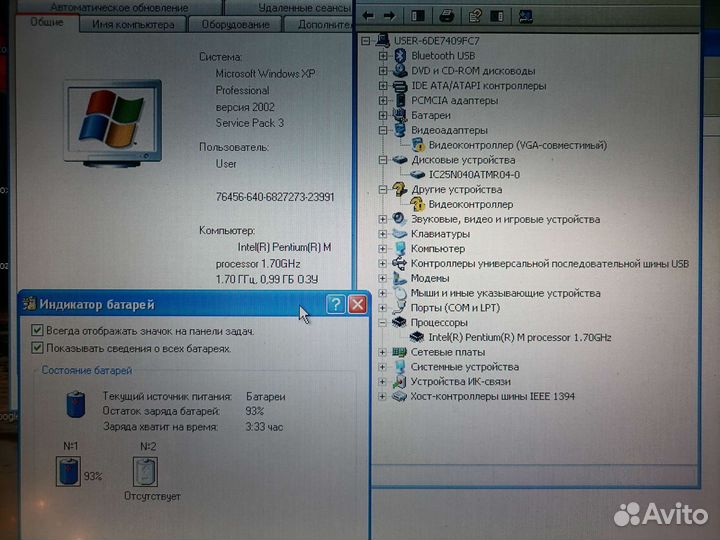Click the yellow question mark Другие устройства icon
The height and width of the screenshot is (540, 720).
[x=399, y=189]
